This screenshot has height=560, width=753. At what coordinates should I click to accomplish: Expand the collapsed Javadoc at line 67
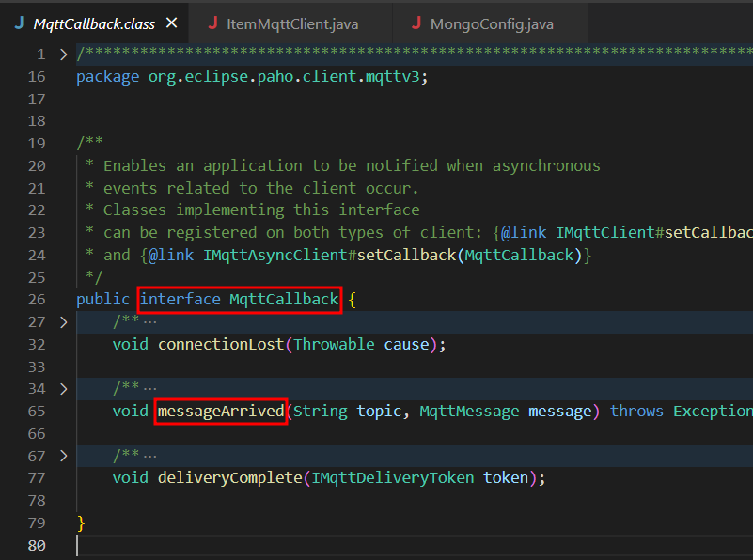[63, 456]
